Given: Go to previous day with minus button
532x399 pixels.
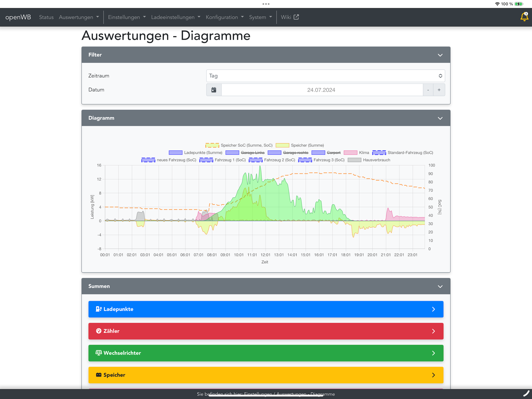Looking at the screenshot, I should click(x=428, y=90).
